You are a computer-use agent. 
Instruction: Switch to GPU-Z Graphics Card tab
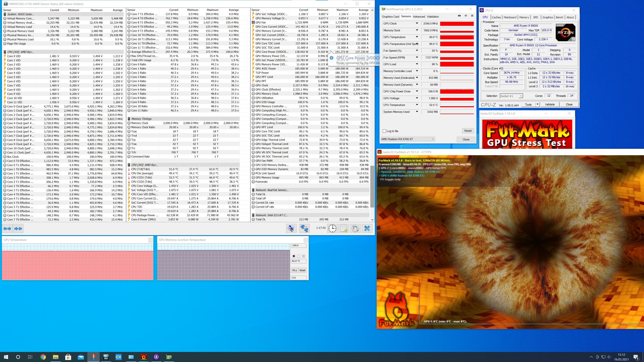(390, 16)
